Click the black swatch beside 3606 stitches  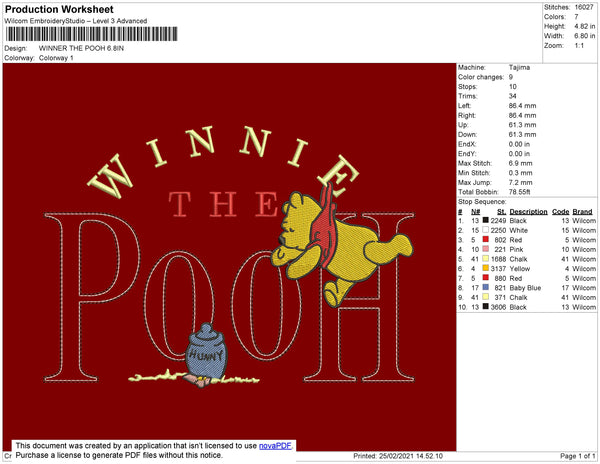coord(486,307)
